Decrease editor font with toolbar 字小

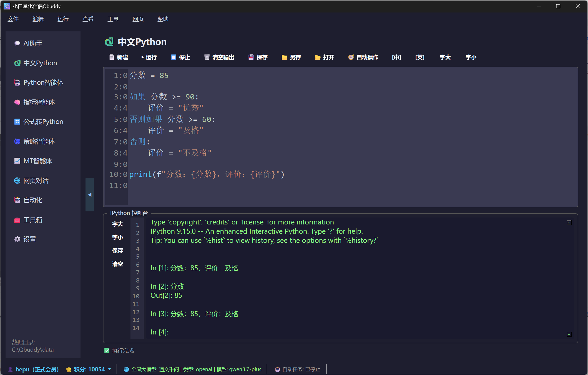(471, 57)
